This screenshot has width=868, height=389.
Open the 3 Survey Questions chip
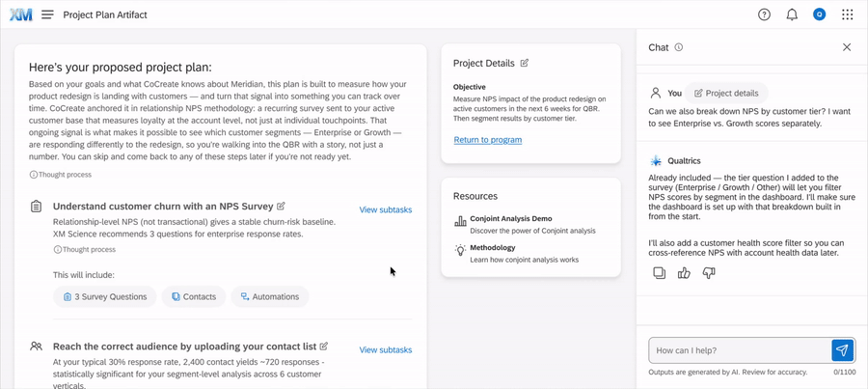pos(104,296)
